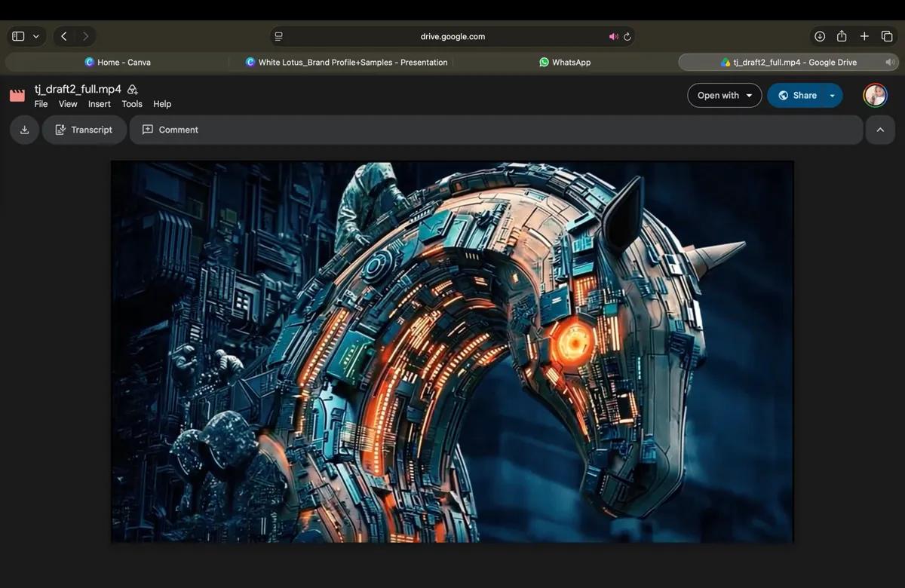Screen dimensions: 905x588
Task: Click the drive.google.com address field
Action: [452, 36]
